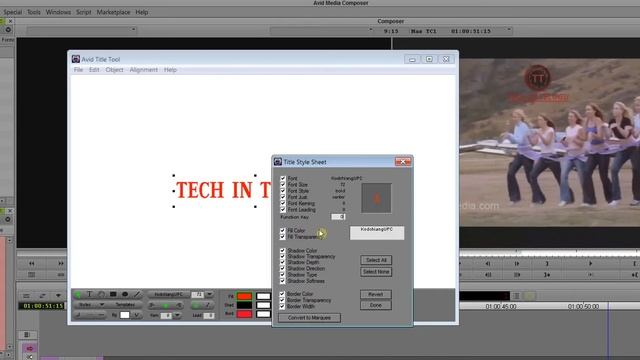Click the Fill color swatch

[x=244, y=296]
